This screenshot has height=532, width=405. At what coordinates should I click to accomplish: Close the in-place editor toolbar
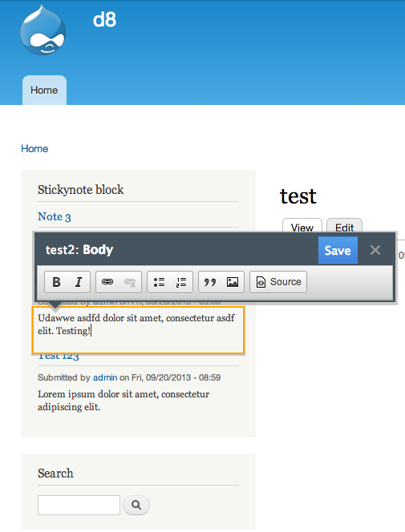pos(375,251)
